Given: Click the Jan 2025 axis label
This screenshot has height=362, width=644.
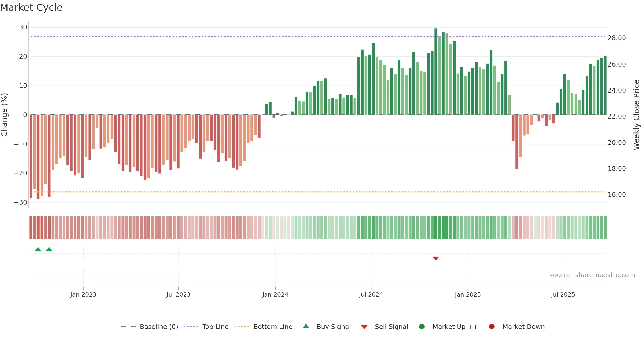Looking at the screenshot, I should (x=468, y=294).
